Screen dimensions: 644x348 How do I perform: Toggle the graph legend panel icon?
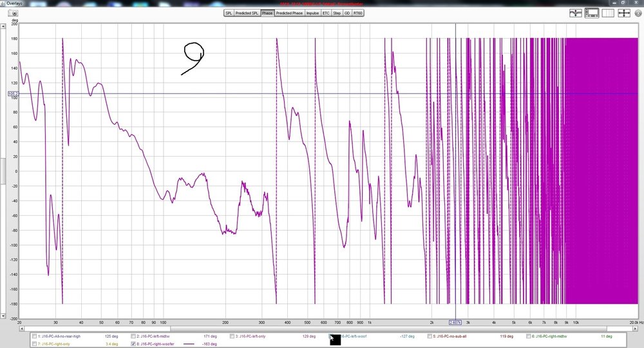(592, 13)
